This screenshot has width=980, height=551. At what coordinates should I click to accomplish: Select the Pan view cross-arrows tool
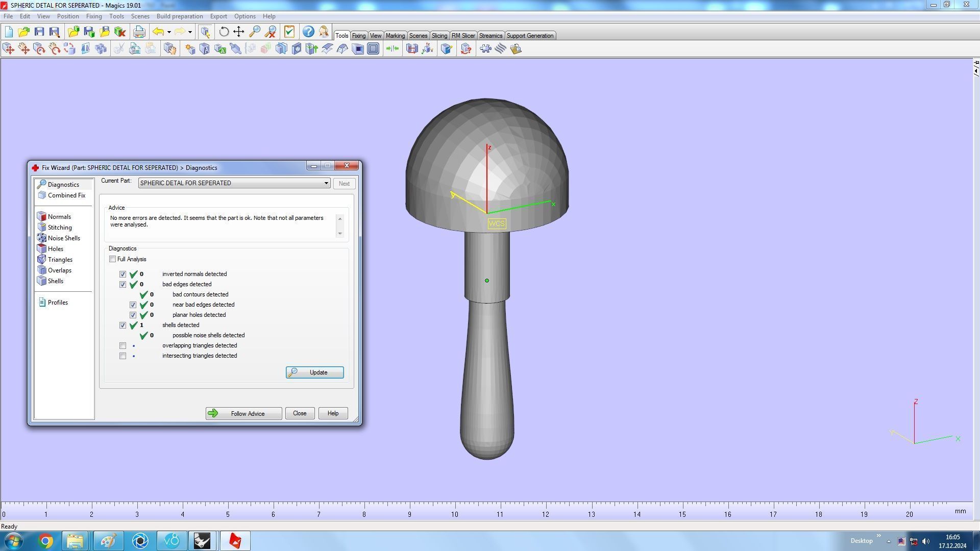coord(239,32)
